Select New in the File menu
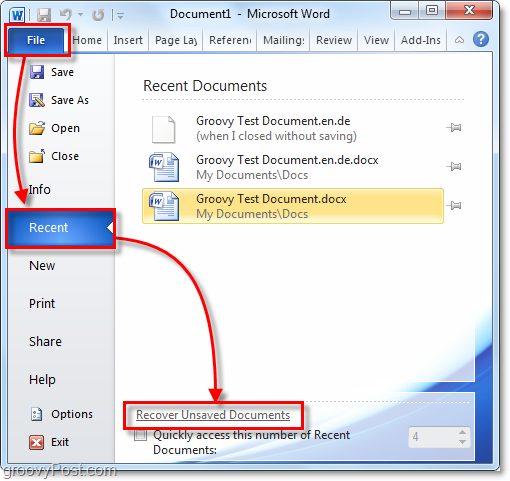Image resolution: width=510 pixels, height=481 pixels. (42, 266)
